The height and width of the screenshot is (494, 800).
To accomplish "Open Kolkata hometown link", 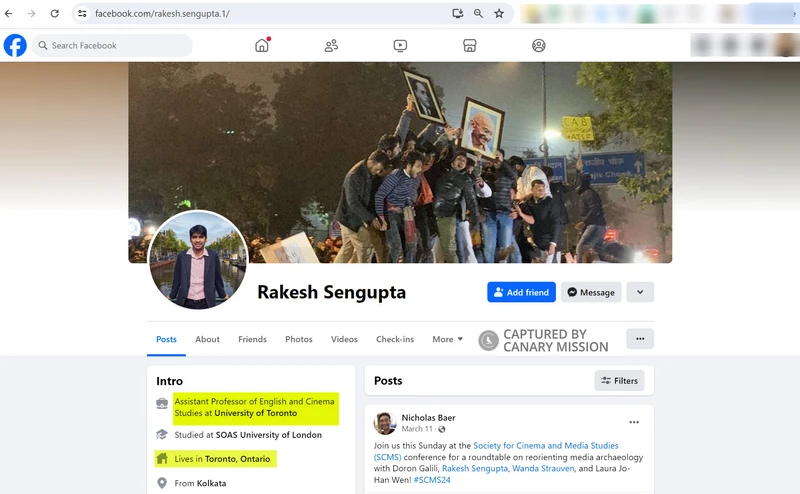I will point(211,483).
